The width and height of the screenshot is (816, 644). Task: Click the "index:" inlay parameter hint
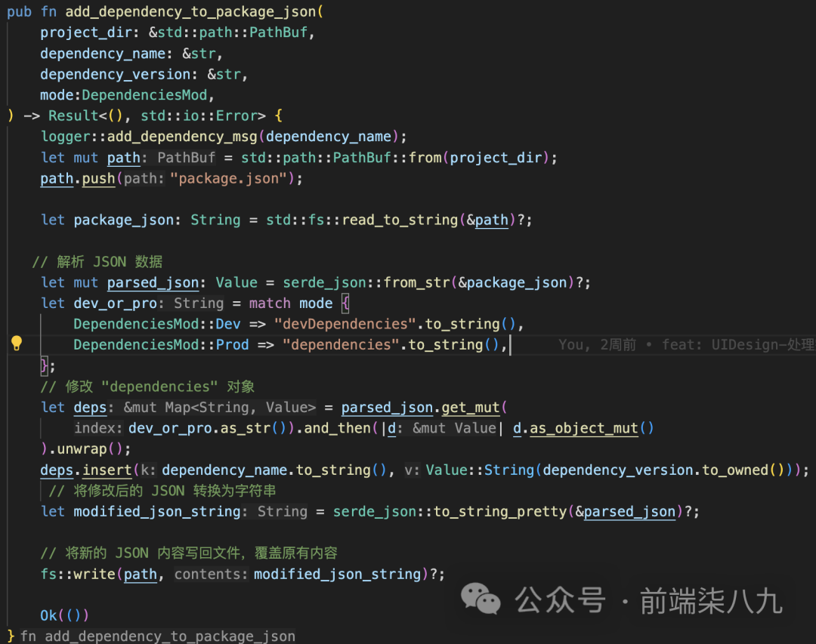pos(98,428)
